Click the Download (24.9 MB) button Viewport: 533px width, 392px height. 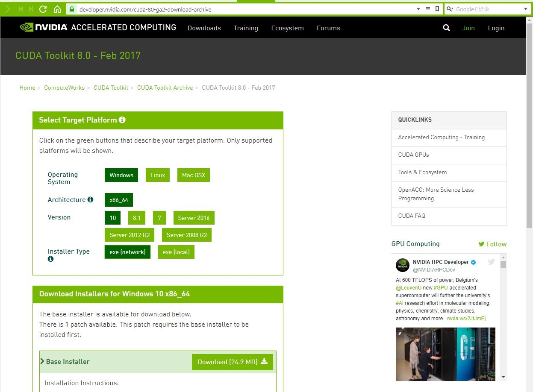point(232,362)
